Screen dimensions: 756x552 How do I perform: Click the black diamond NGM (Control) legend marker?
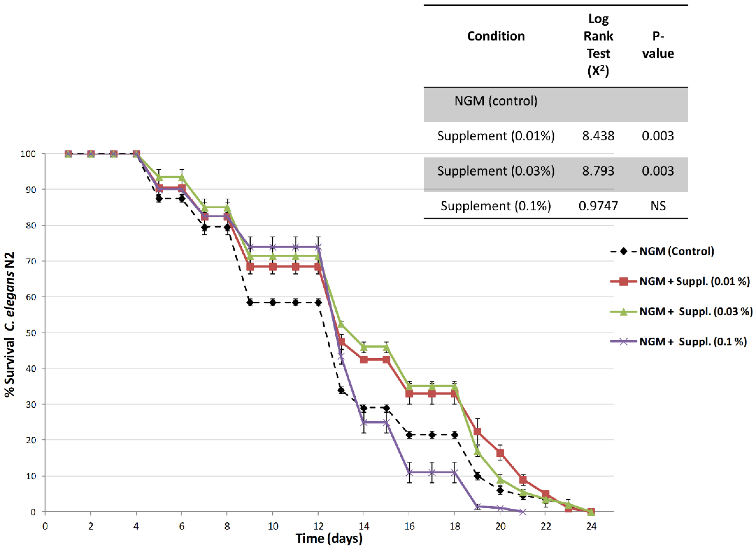point(623,251)
